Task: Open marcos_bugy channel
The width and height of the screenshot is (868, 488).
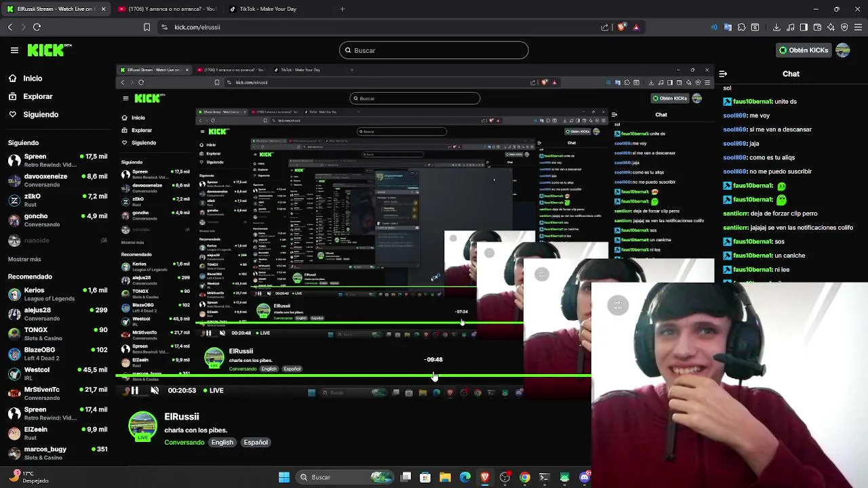Action: [x=58, y=453]
